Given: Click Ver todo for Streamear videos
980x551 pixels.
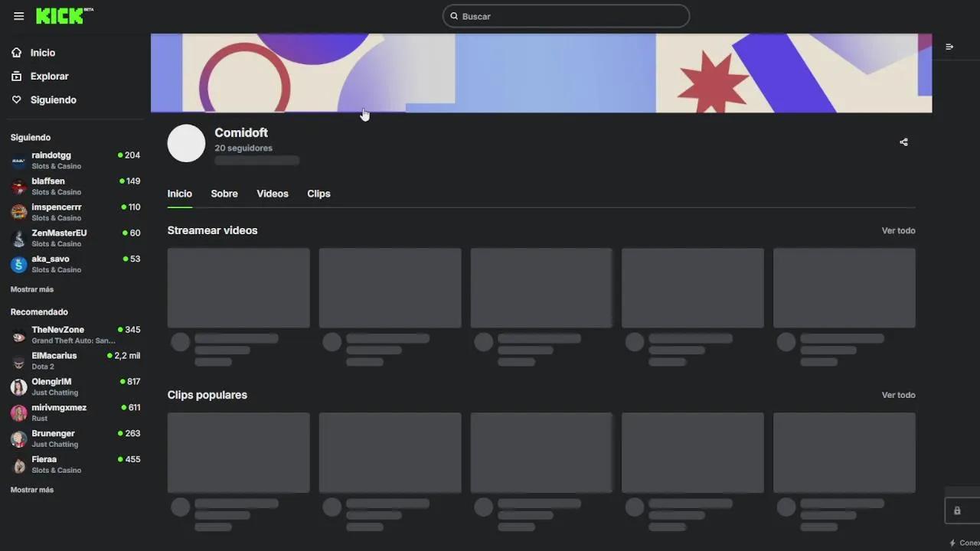Looking at the screenshot, I should (898, 230).
